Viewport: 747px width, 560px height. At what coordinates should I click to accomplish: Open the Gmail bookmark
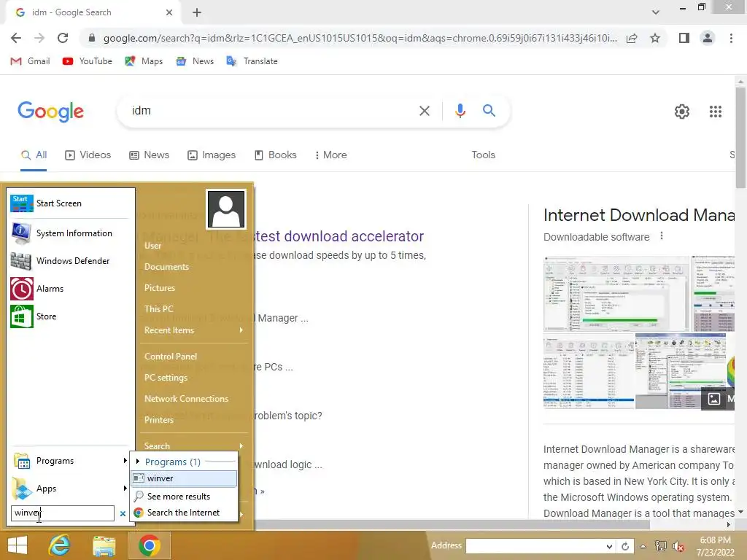pyautogui.click(x=31, y=61)
